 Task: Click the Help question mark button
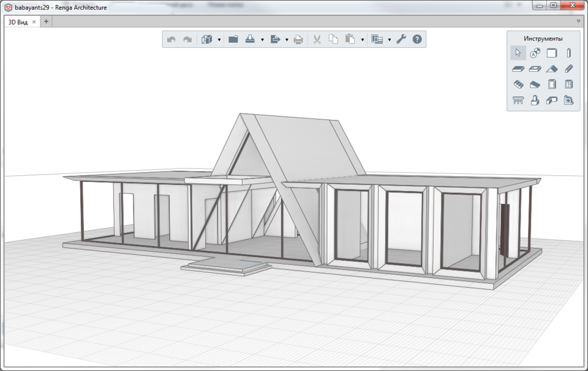(417, 39)
